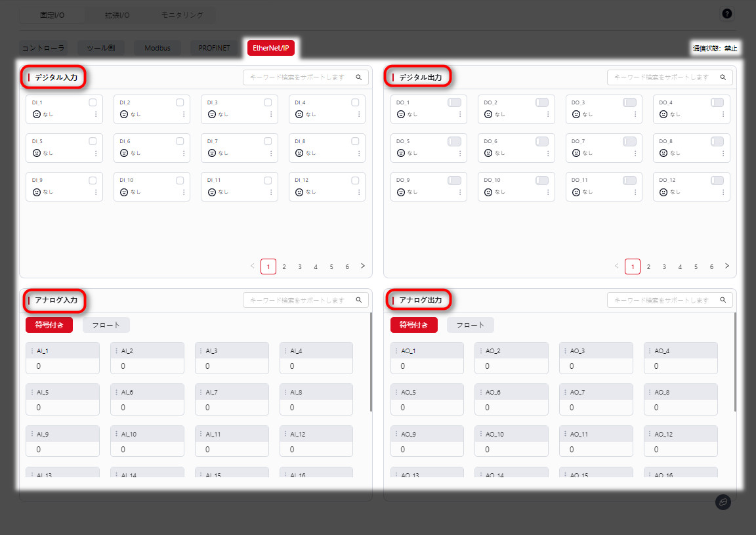Click the smiley face icon on DO_8
The image size is (756, 535).
663,153
